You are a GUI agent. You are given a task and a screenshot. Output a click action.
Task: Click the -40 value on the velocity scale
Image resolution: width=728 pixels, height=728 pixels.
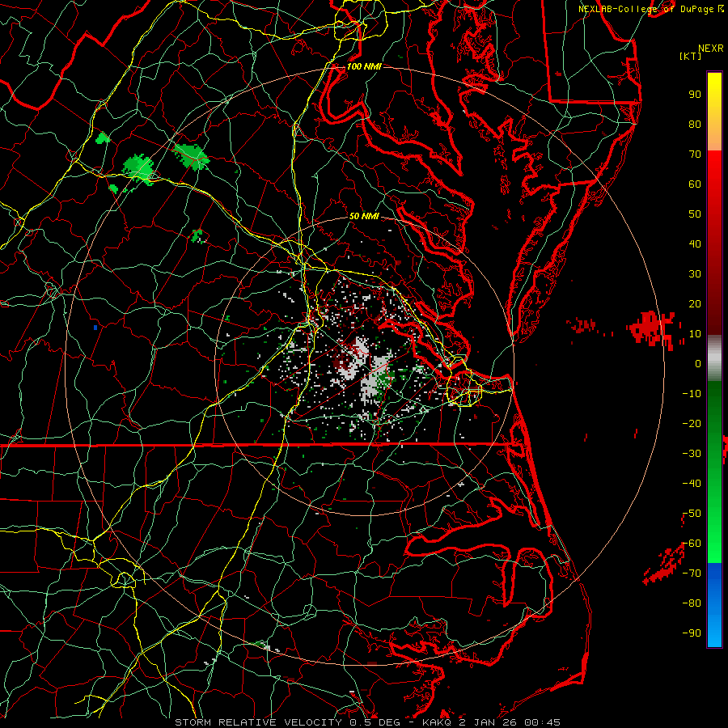(692, 484)
